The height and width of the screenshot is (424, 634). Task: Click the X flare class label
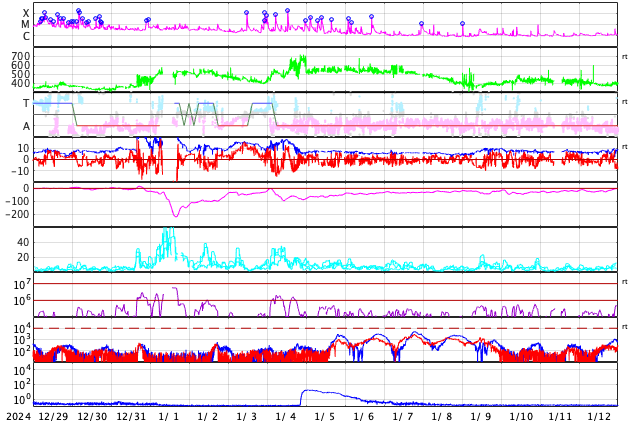tap(26, 13)
